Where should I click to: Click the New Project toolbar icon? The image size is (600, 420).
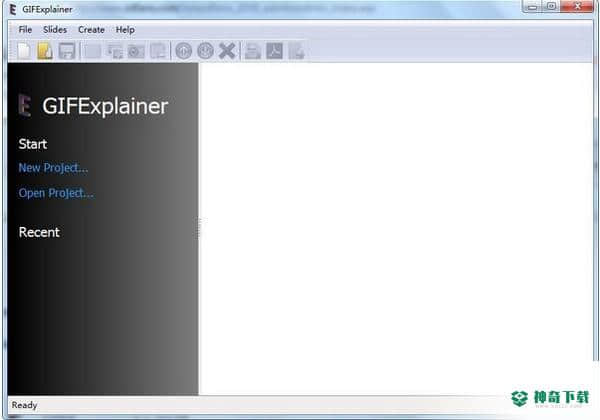[x=24, y=51]
